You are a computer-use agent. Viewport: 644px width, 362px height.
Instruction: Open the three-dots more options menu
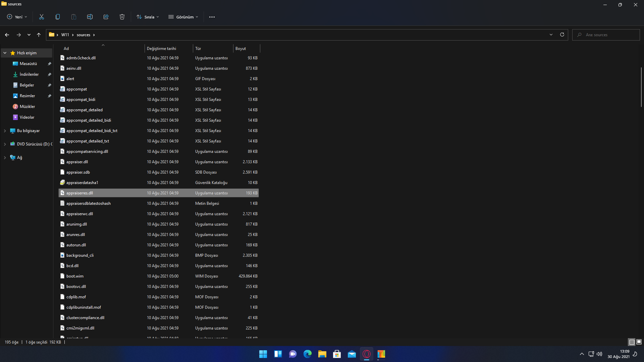[212, 17]
